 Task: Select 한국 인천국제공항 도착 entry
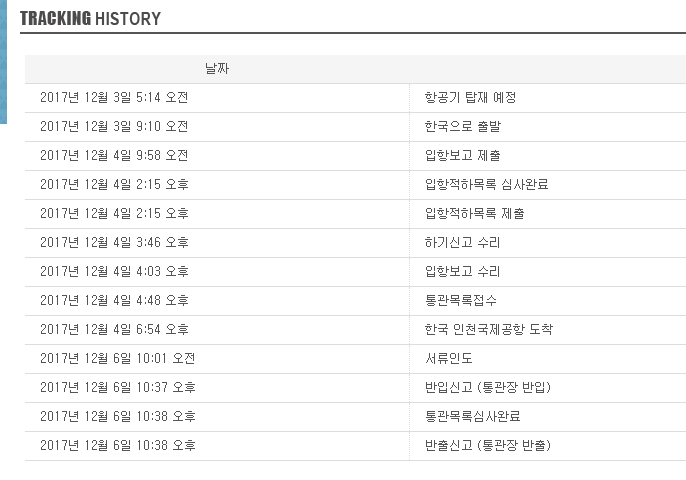(x=488, y=330)
